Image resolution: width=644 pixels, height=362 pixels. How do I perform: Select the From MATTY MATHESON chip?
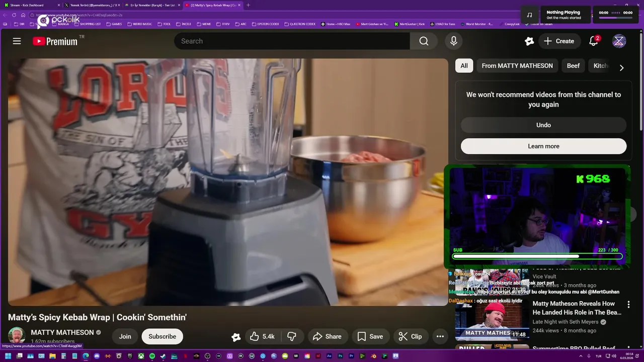517,66
